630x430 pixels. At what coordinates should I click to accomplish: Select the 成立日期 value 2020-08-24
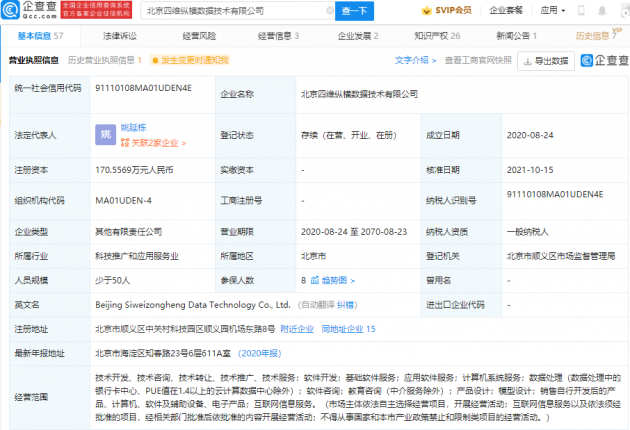pos(530,135)
